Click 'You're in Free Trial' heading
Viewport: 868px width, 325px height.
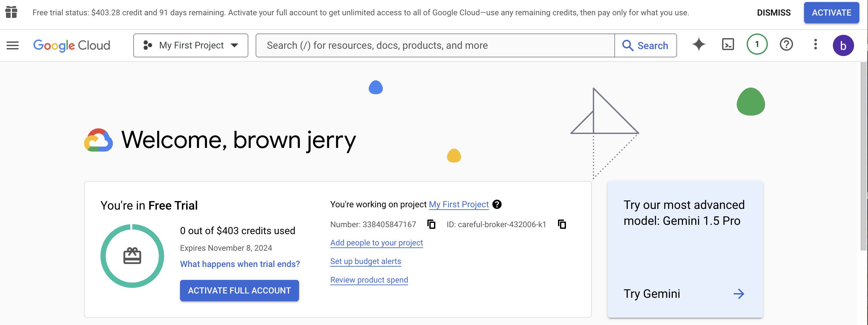pos(149,205)
